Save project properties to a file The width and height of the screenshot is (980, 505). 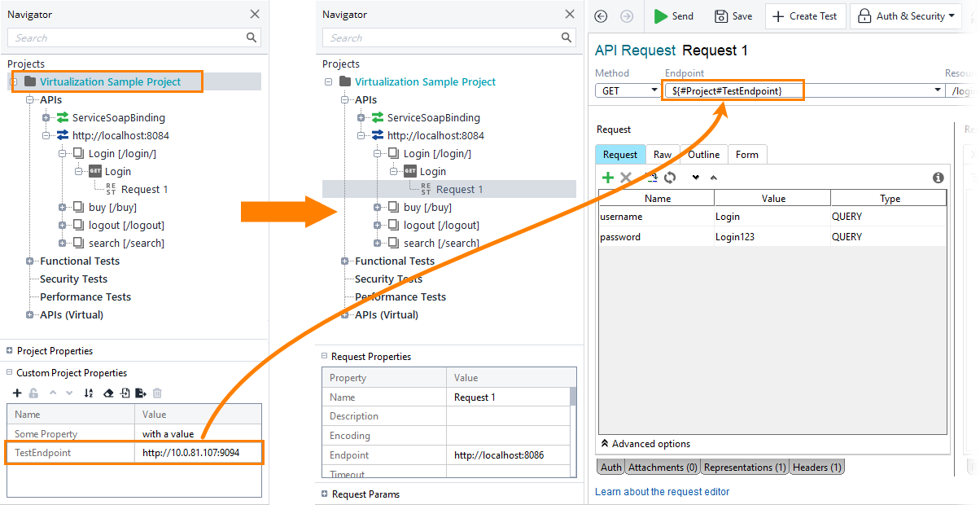[x=139, y=393]
